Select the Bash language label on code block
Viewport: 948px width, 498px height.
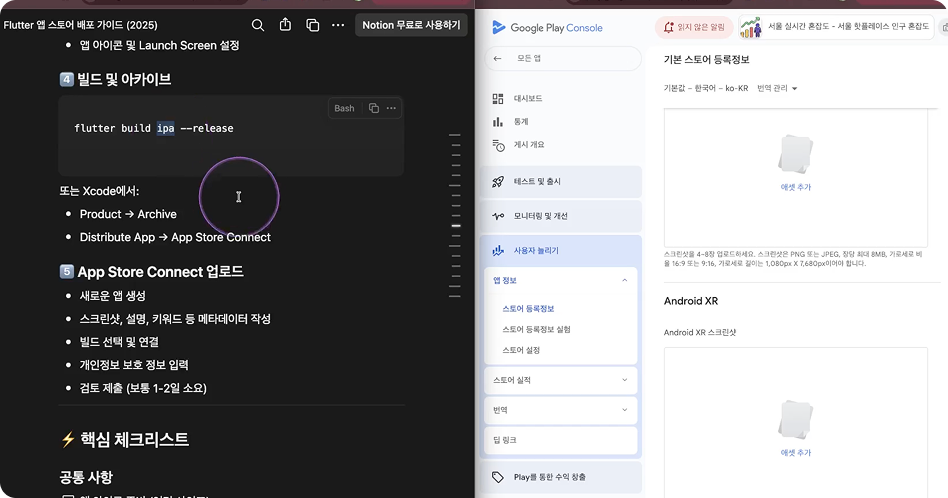pos(344,108)
